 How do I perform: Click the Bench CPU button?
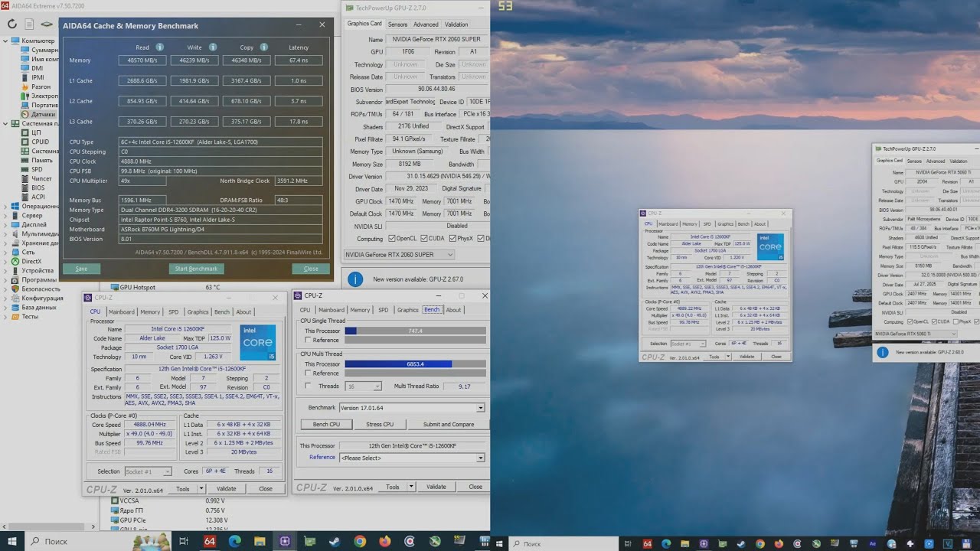tap(326, 424)
